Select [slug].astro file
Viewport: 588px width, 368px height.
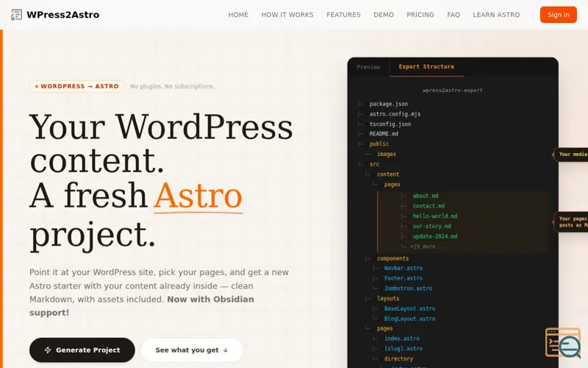[403, 348]
